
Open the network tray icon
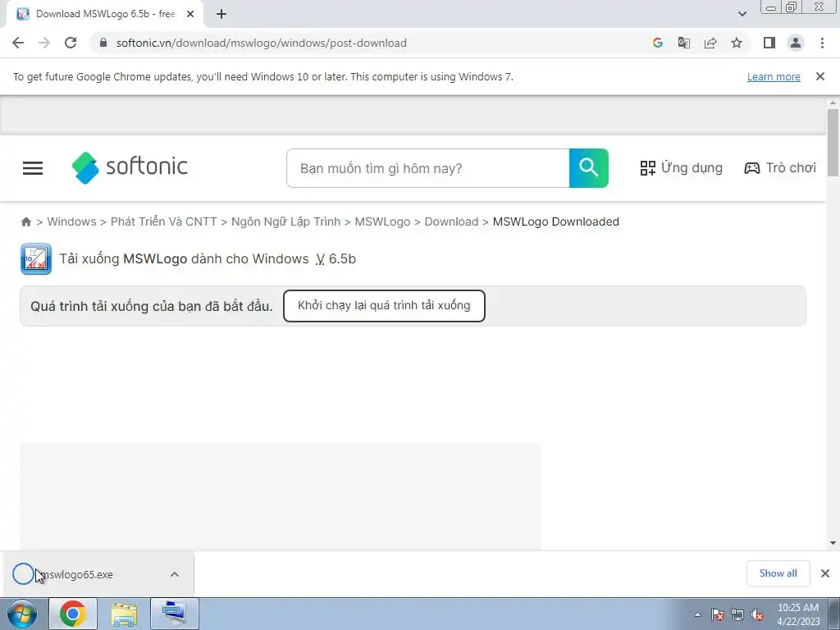coord(737,614)
